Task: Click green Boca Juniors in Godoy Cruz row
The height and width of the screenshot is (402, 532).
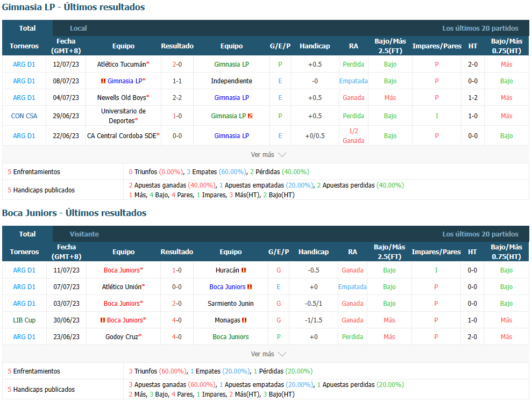Action: click(231, 336)
